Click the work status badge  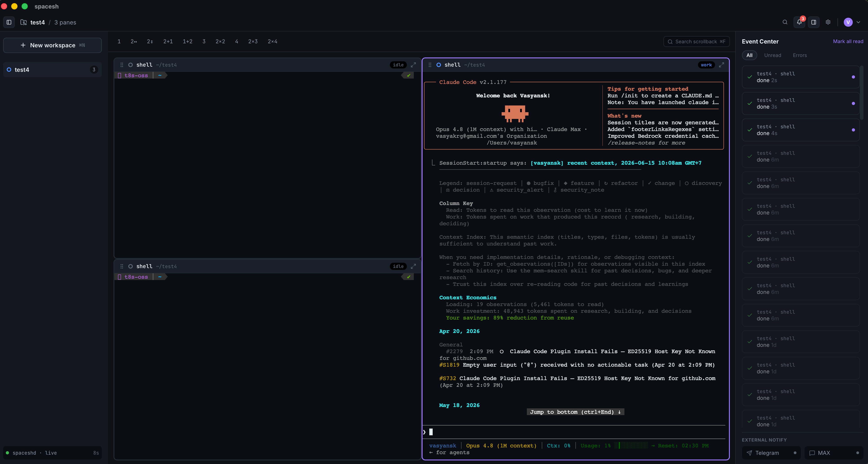706,65
